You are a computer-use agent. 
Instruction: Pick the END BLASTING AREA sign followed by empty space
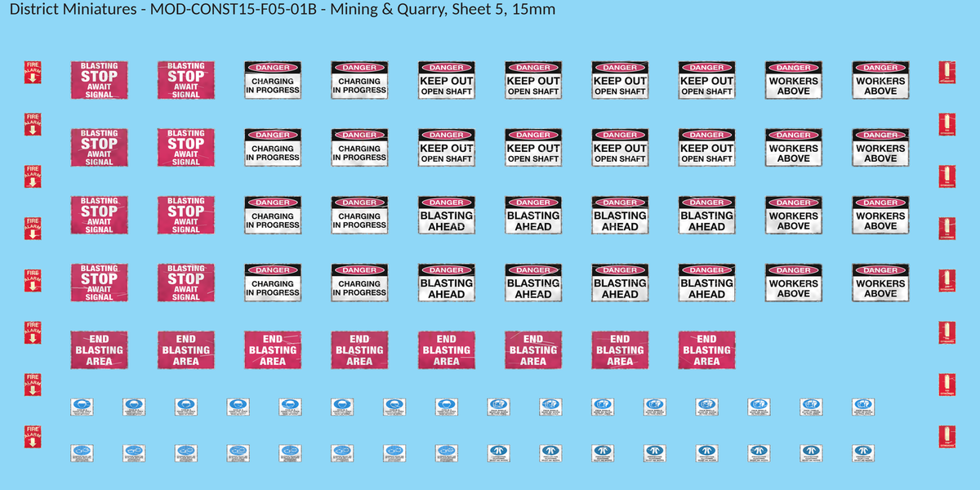coord(706,350)
